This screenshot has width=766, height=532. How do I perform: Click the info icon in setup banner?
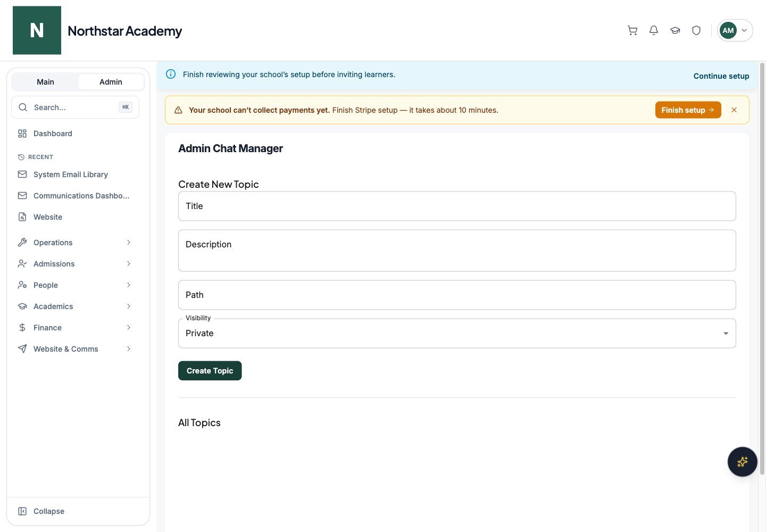coord(171,74)
